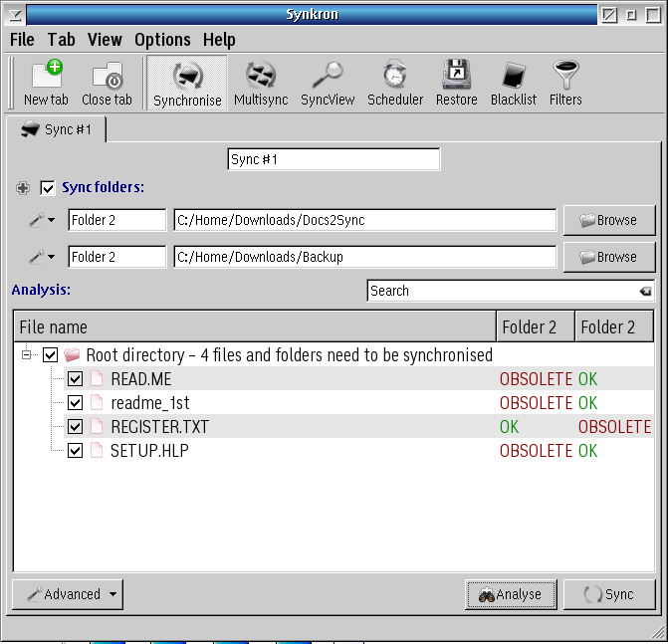This screenshot has height=644, width=668.
Task: Open the View menu
Action: tap(105, 40)
